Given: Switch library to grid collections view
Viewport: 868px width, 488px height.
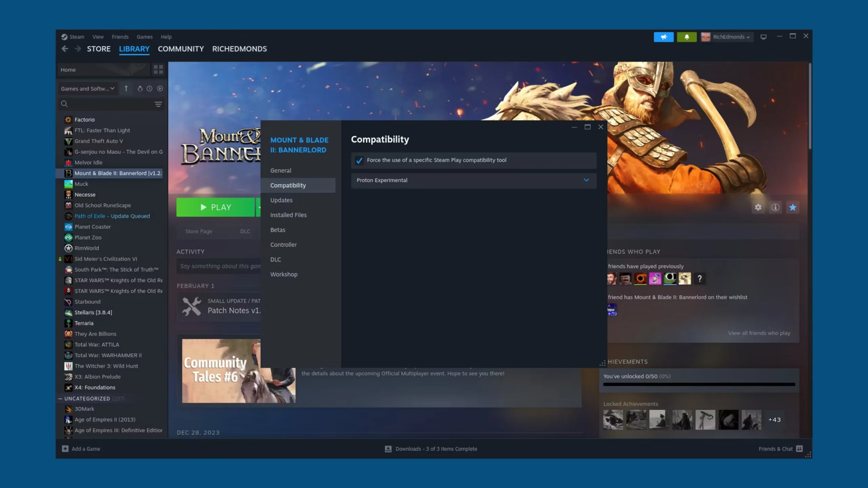Looking at the screenshot, I should (x=158, y=69).
